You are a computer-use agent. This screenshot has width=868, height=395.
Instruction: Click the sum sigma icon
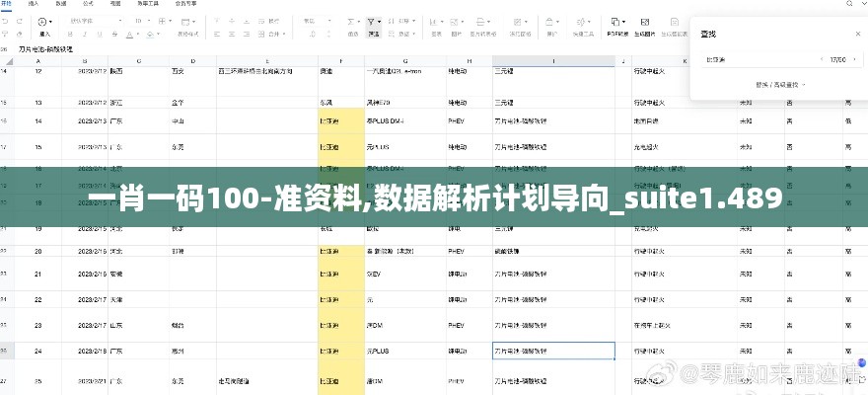[x=350, y=22]
